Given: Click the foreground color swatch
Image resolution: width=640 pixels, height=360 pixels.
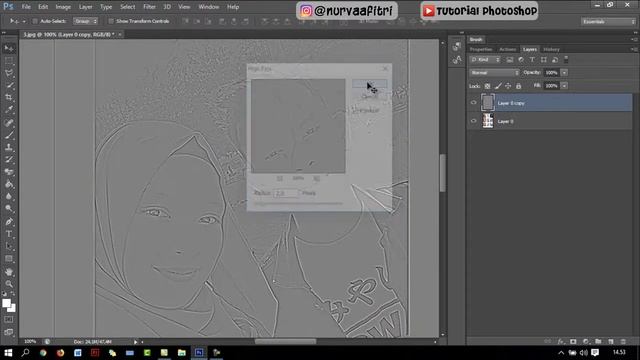Looking at the screenshot, I should (6, 303).
